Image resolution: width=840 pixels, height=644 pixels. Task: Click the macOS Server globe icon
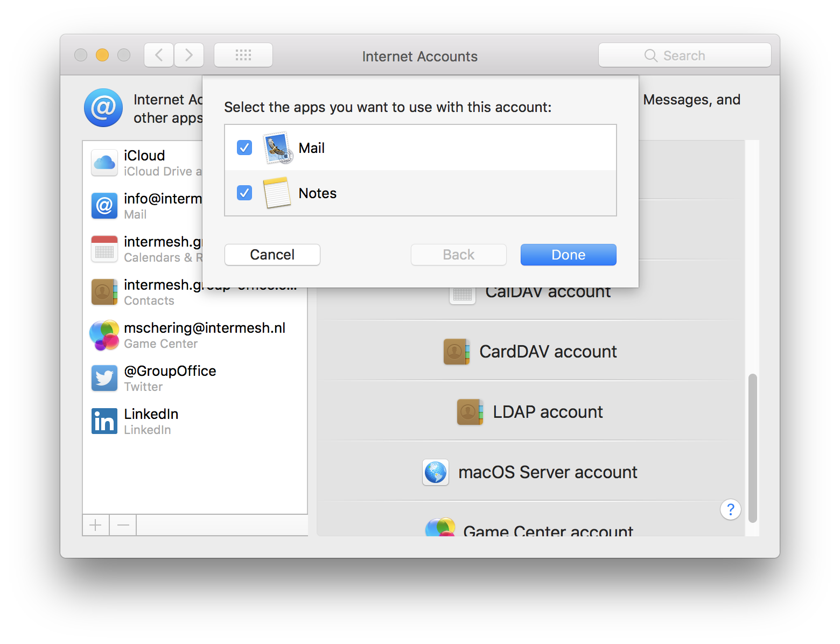point(436,472)
